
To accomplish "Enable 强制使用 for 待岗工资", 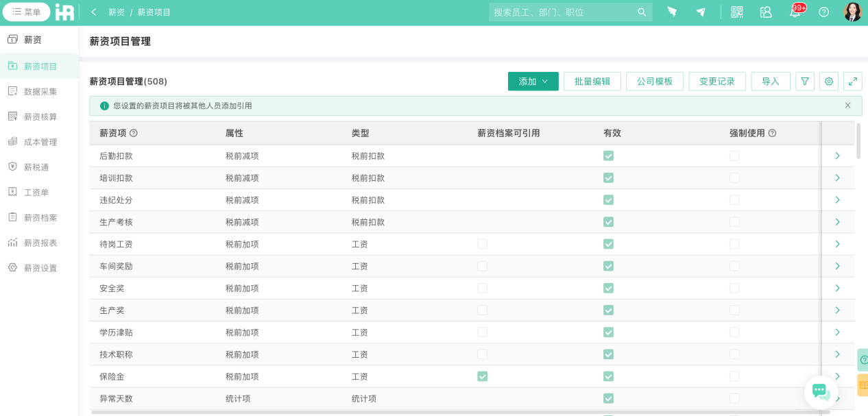I will [734, 243].
